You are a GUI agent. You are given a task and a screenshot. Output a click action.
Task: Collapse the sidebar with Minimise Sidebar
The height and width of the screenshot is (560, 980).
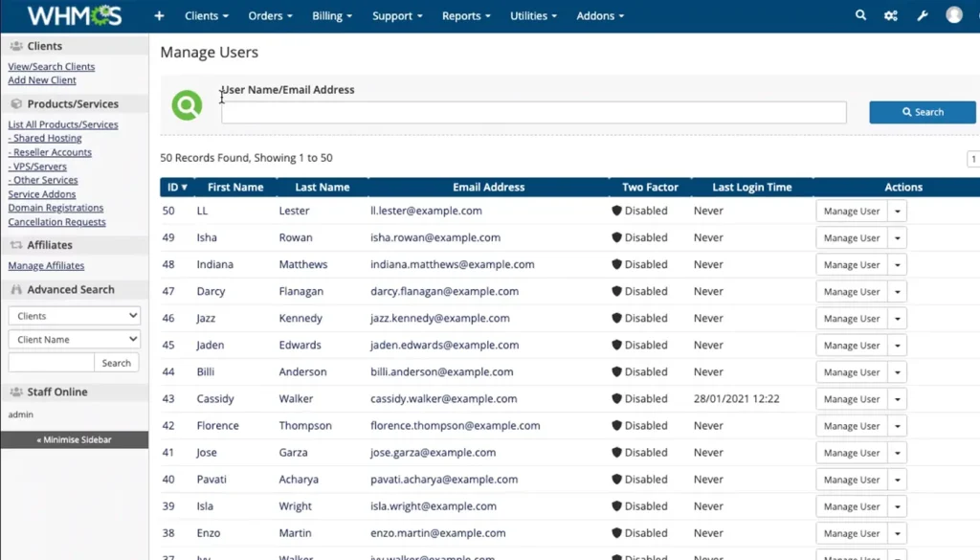click(74, 438)
